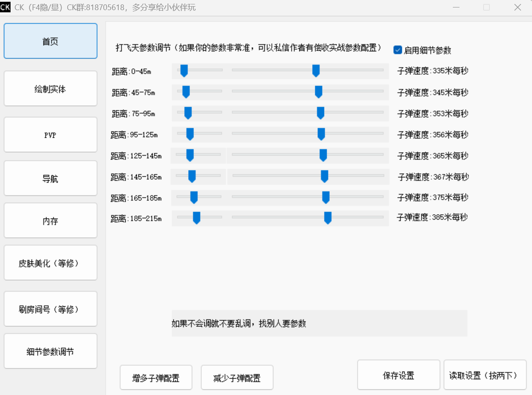Click the 如果不会调就不要乱调 message box
This screenshot has height=395, width=532.
[319, 323]
